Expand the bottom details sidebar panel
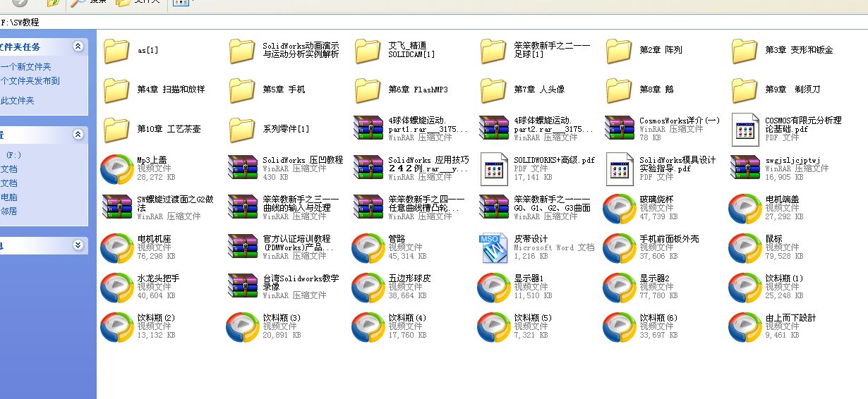Screen dimensions: 868x399 pos(78,245)
